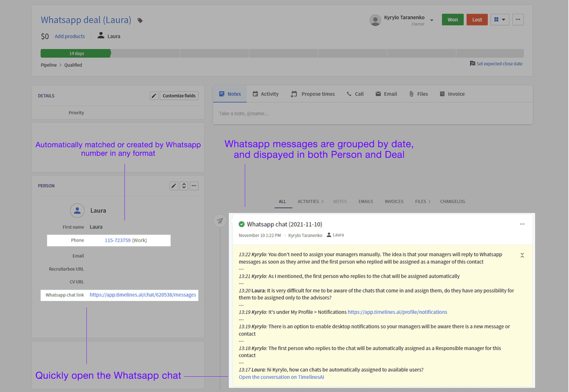This screenshot has width=569, height=392.
Task: Click Set expected close date
Action: click(x=499, y=64)
